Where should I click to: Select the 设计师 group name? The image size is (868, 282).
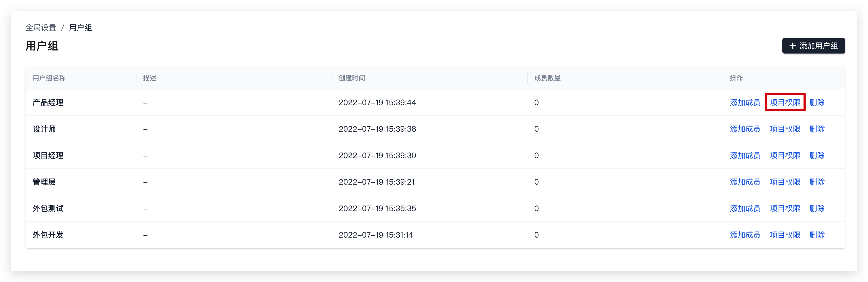[x=44, y=129]
